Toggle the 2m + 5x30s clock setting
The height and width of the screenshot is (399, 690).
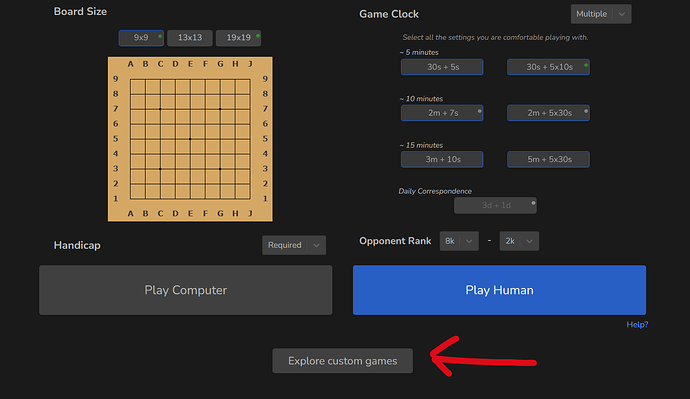pos(548,113)
